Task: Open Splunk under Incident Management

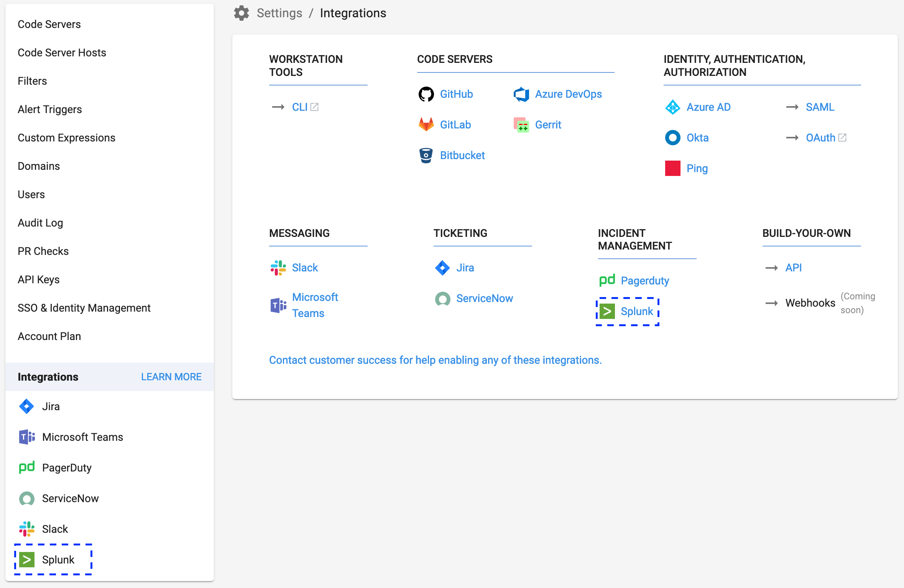Action: pos(636,311)
